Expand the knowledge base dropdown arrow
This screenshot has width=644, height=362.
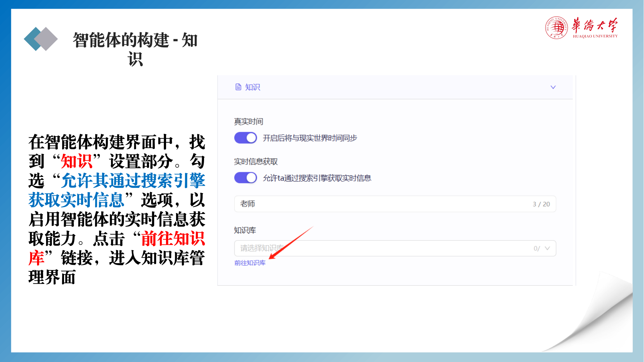pyautogui.click(x=547, y=248)
